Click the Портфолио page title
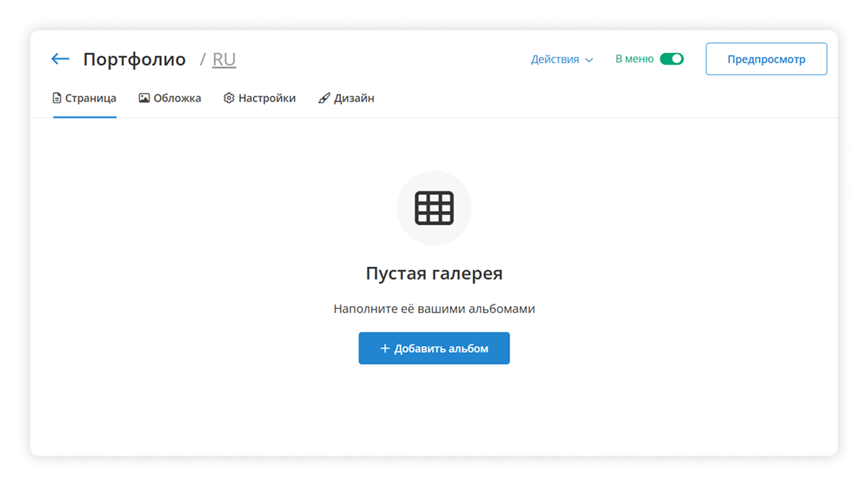 click(135, 59)
